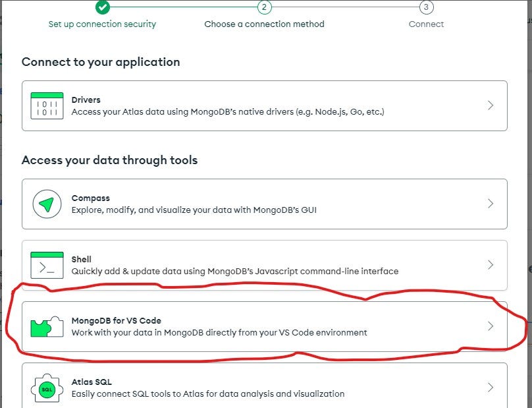Click the completed step green checkmark circle
The image size is (532, 408).
pos(103,7)
